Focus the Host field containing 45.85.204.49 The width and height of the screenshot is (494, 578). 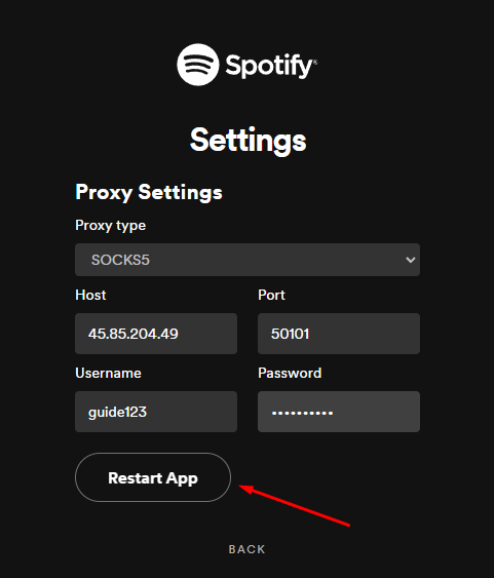[156, 334]
